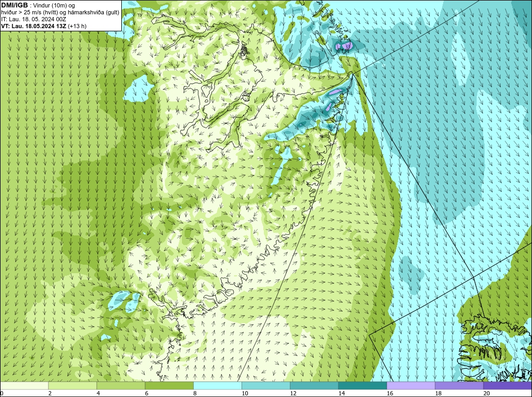Select the 16–18 m/s light purple swatch
This screenshot has height=397, width=532.
tap(411, 386)
